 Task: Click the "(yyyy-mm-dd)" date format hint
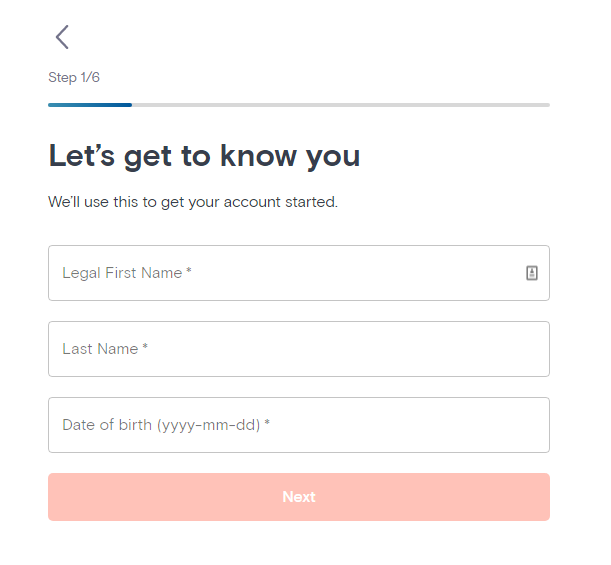click(208, 425)
